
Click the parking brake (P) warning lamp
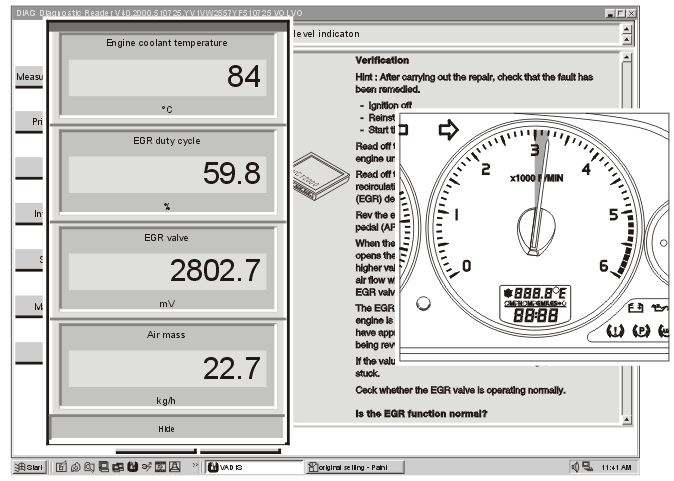coord(640,331)
